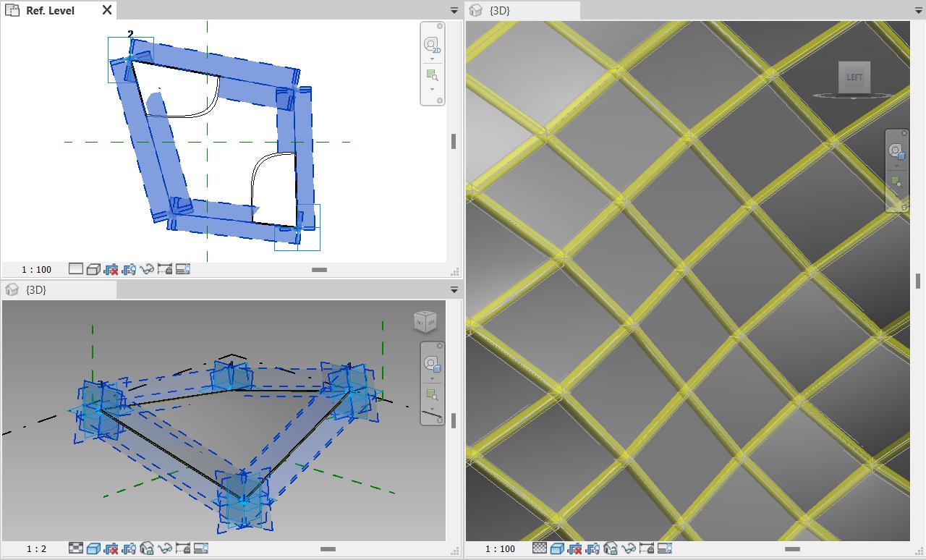This screenshot has width=926, height=560.
Task: Close the navigation bar in the large 3D view
Action: [904, 133]
